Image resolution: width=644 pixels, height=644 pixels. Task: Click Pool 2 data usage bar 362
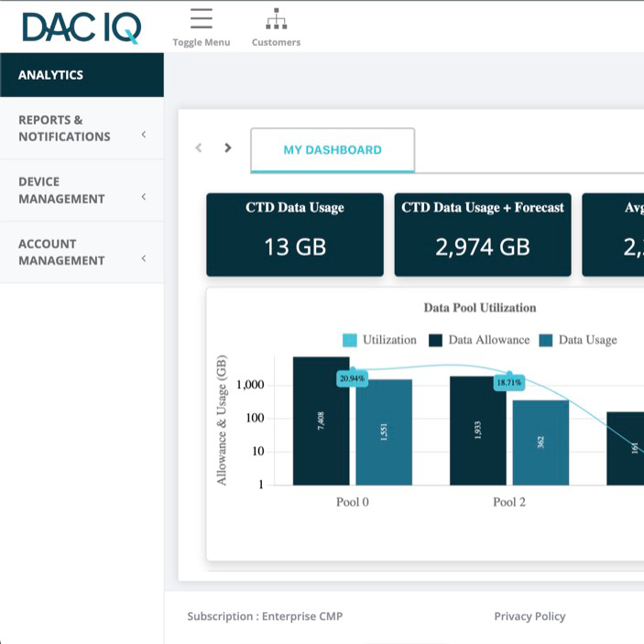point(540,442)
